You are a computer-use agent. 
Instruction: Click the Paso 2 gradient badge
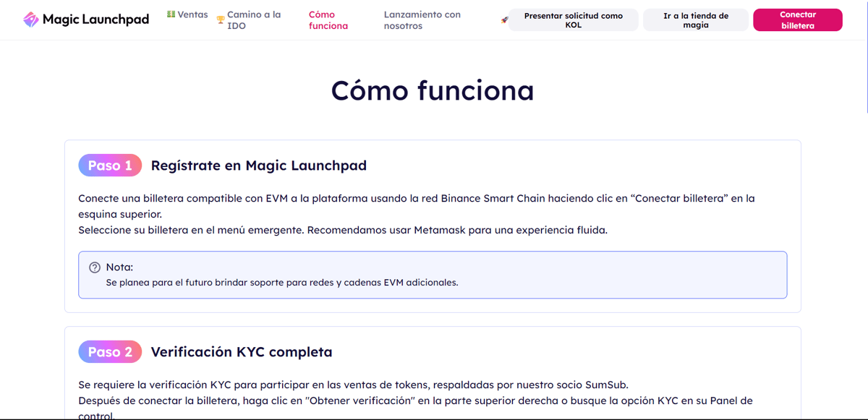point(110,352)
